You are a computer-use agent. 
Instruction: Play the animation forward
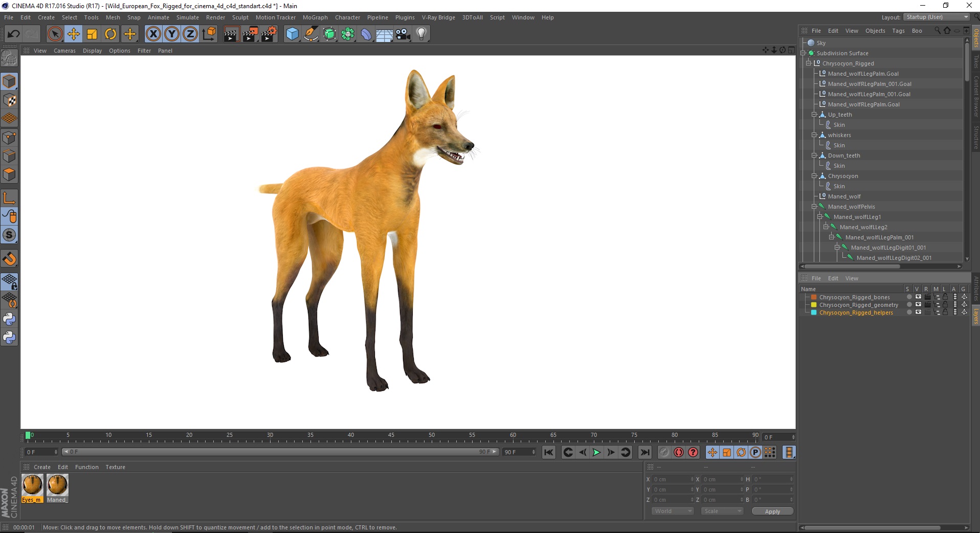tap(596, 452)
